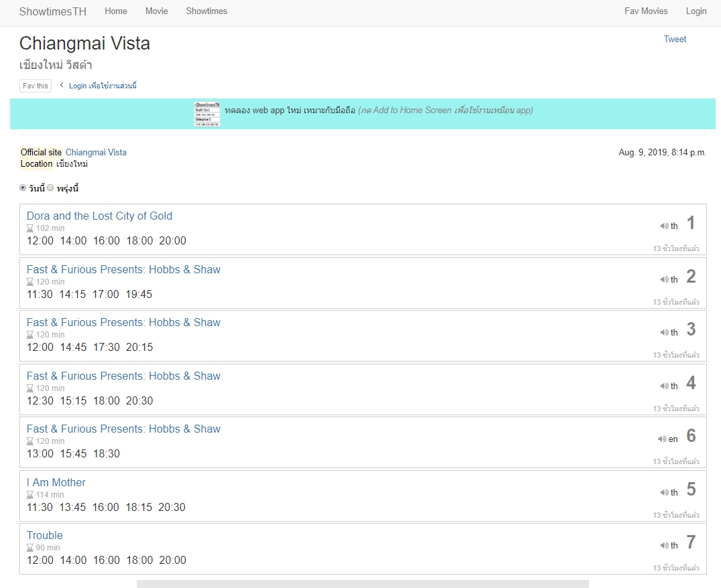Click the Fav this button
This screenshot has width=721, height=588.
[x=36, y=86]
